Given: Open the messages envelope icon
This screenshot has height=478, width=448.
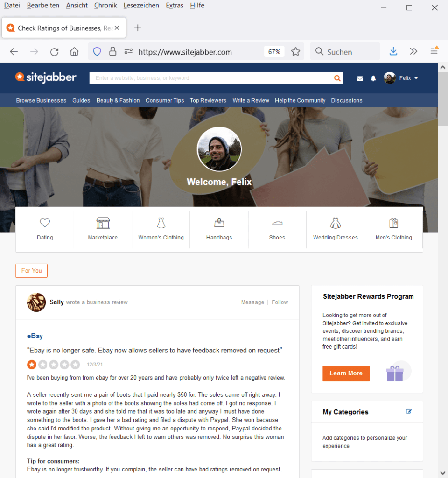Looking at the screenshot, I should (x=360, y=78).
